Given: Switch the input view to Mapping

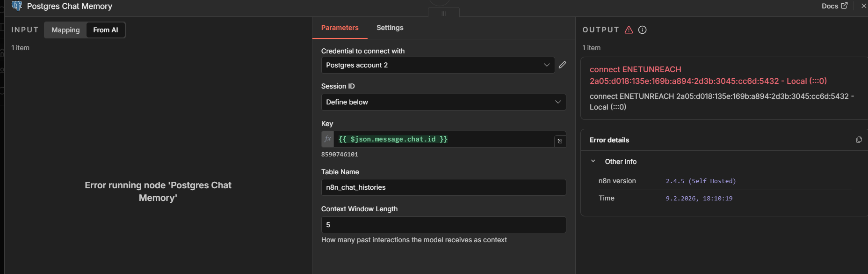Looking at the screenshot, I should click(x=65, y=30).
